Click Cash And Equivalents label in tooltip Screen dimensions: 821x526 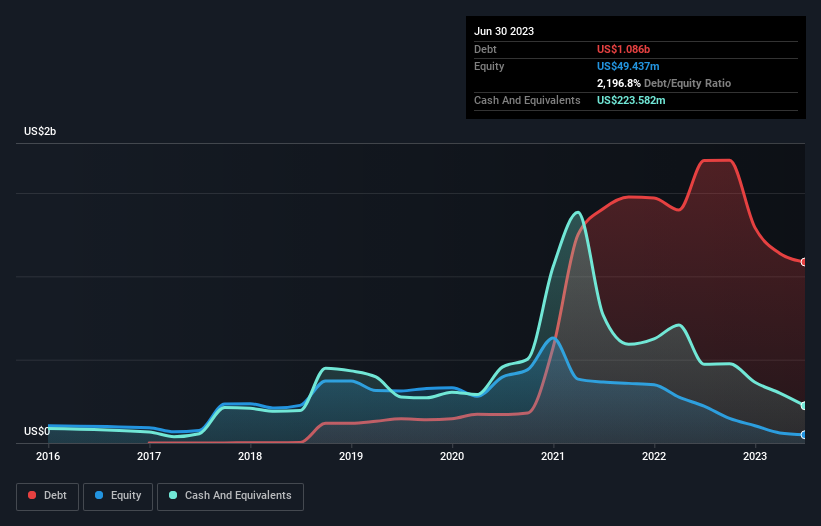click(527, 100)
